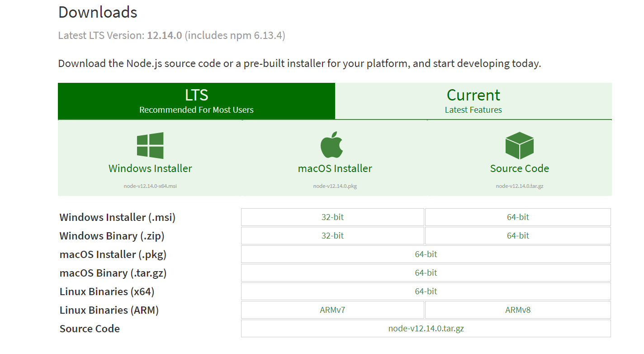Download 64-bit Windows Installer (.msi)
Viewport: 644px width, 354px height.
point(518,217)
